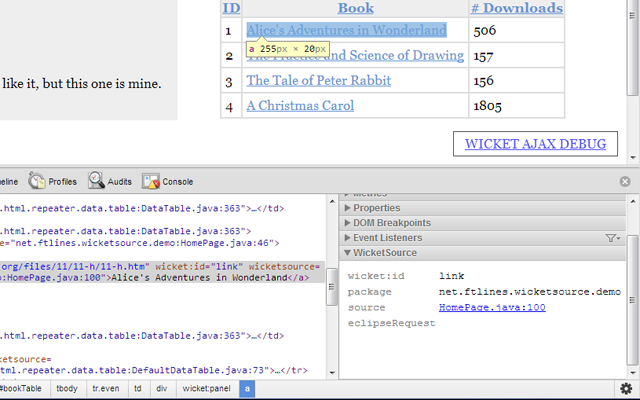The image size is (640, 400).
Task: Click the sidebar pane scrollbar thumb
Action: click(x=633, y=300)
